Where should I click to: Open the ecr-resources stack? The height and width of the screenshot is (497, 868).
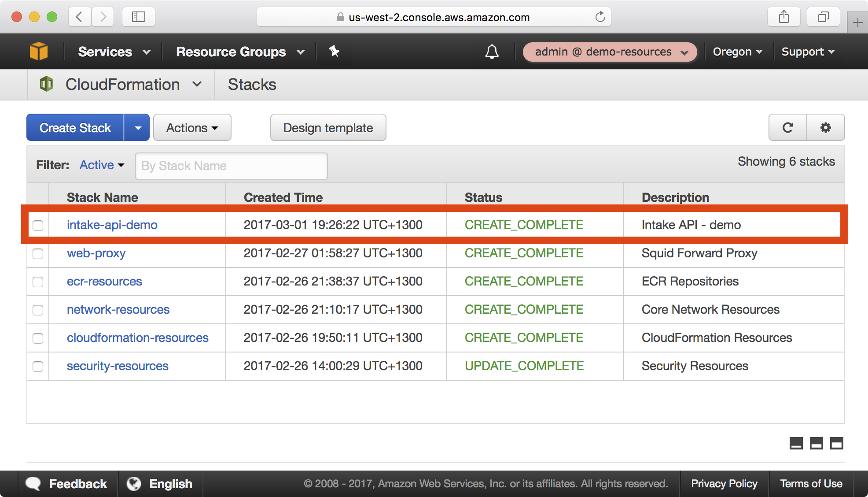104,281
